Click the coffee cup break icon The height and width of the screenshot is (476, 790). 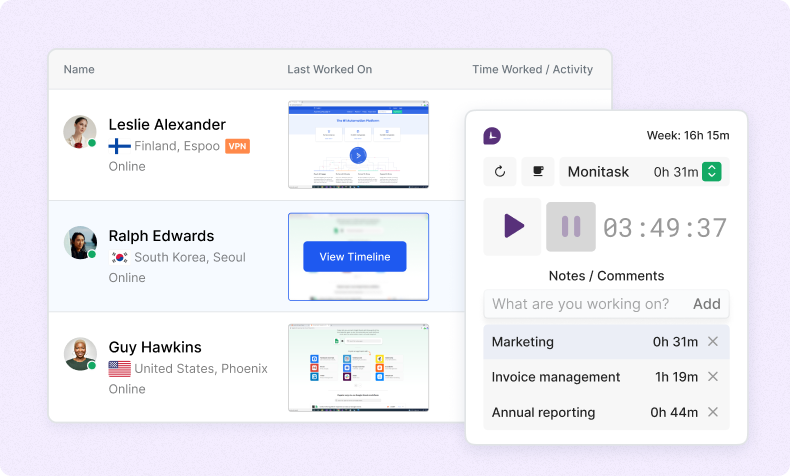click(538, 172)
